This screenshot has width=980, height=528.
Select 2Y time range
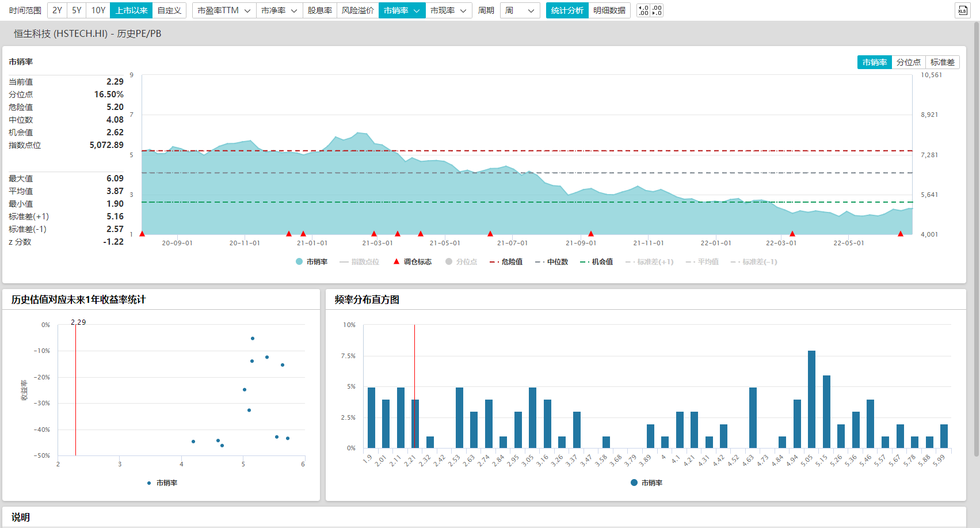[x=57, y=10]
